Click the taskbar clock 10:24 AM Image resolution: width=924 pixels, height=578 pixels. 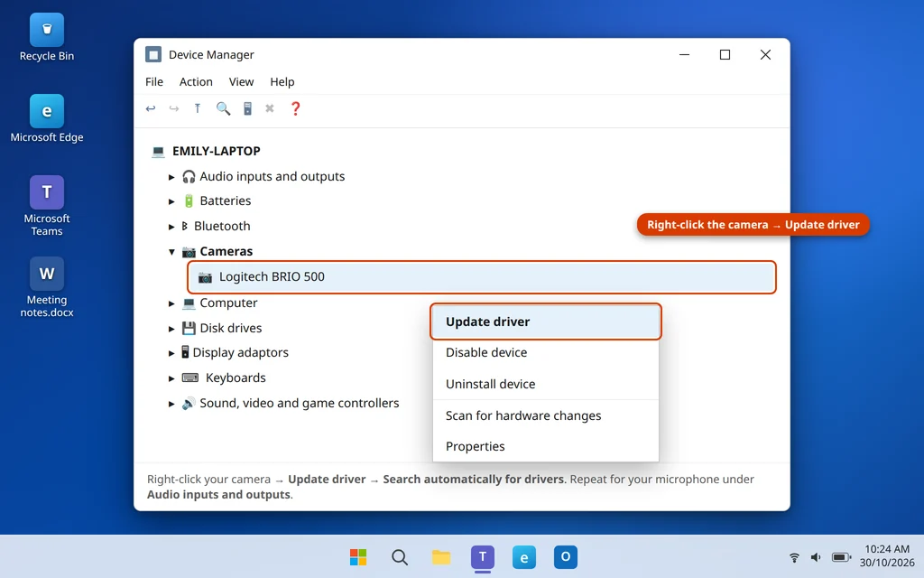click(887, 549)
